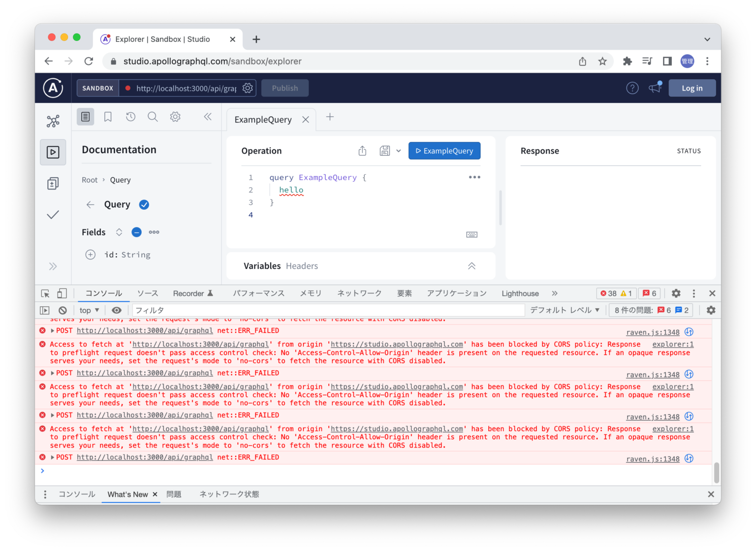Select the Documentation panel icon
756x551 pixels.
[x=86, y=117]
